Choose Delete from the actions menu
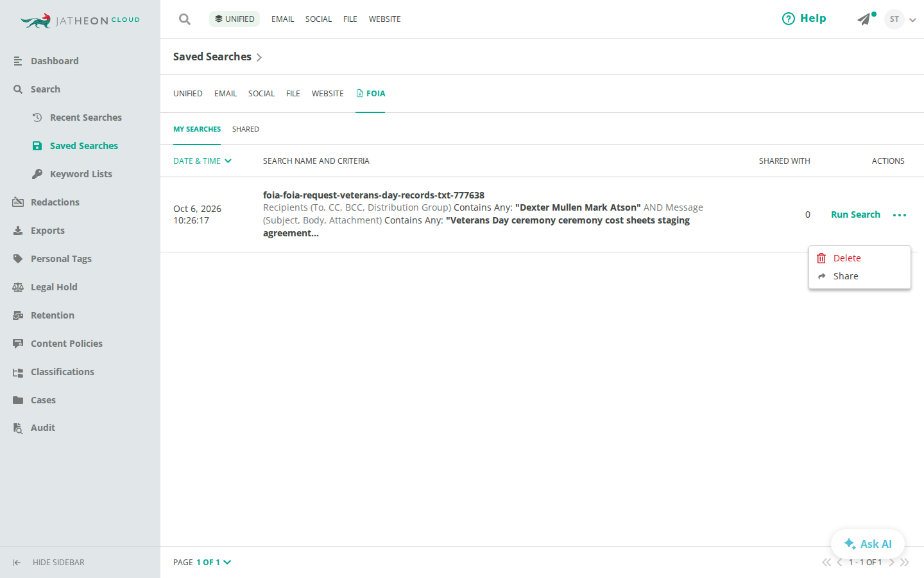The width and height of the screenshot is (924, 578). (860, 258)
